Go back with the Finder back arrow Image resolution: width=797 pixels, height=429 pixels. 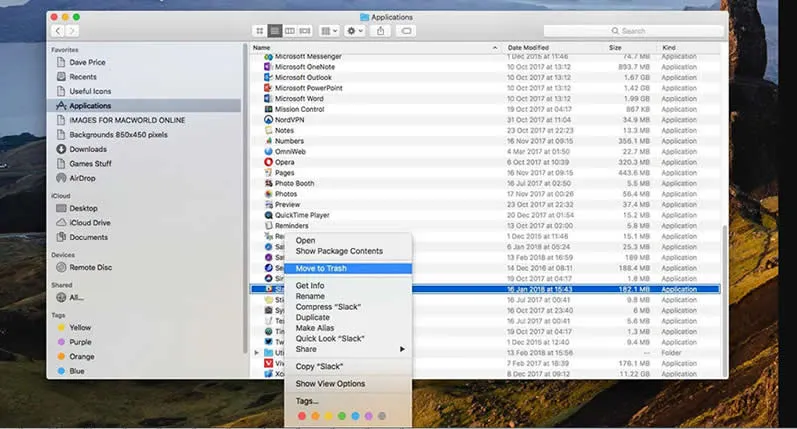click(58, 31)
